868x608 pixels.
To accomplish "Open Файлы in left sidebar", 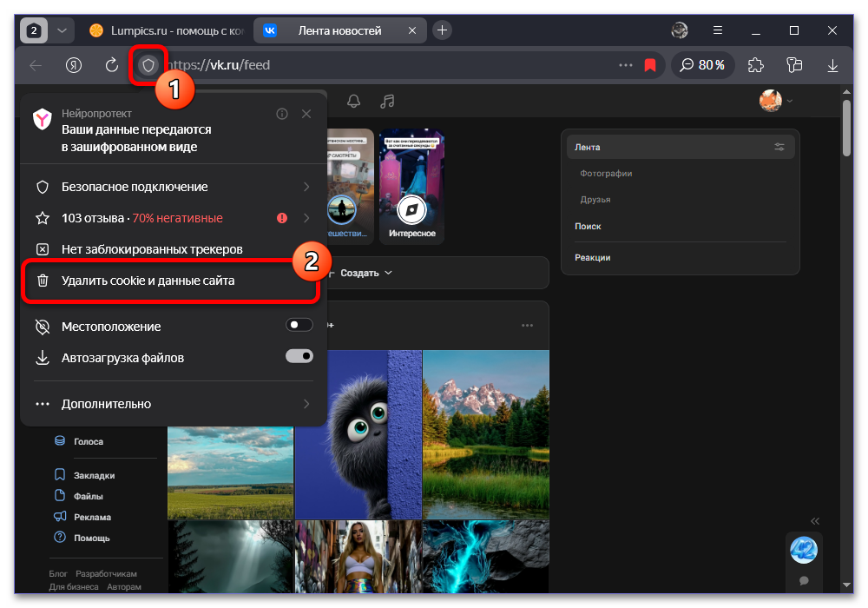I will [79, 496].
